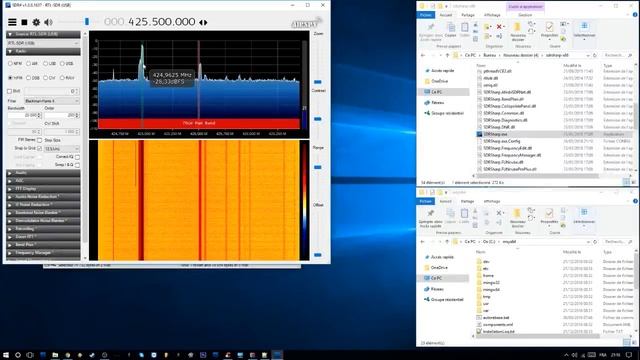Viewport: 640px width, 360px height.
Task: Click Propriétés icon in top Explorer ribbon
Action: (x=549, y=30)
